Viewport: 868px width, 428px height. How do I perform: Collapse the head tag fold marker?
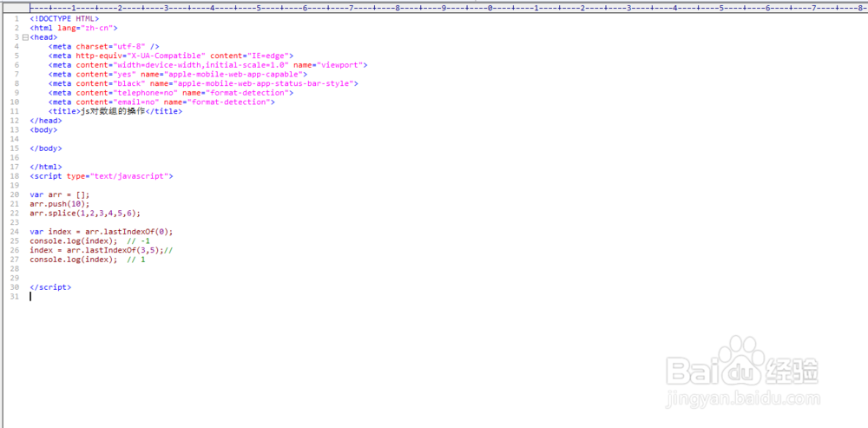[25, 37]
